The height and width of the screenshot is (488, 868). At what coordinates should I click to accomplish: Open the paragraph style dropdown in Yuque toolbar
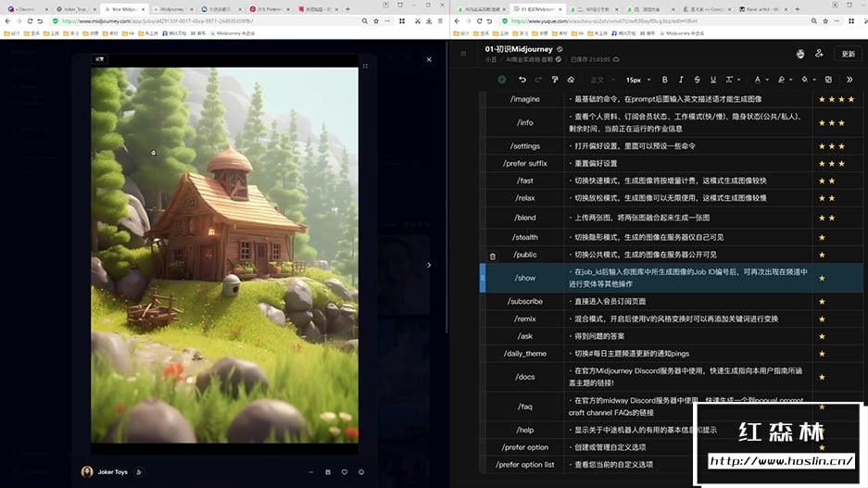pos(602,80)
